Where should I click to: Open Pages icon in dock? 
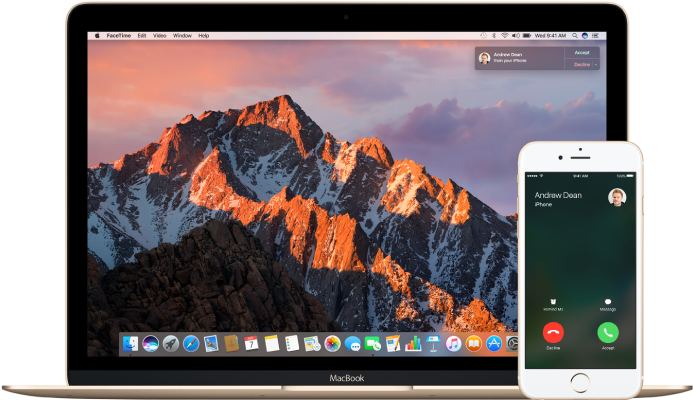click(x=393, y=343)
